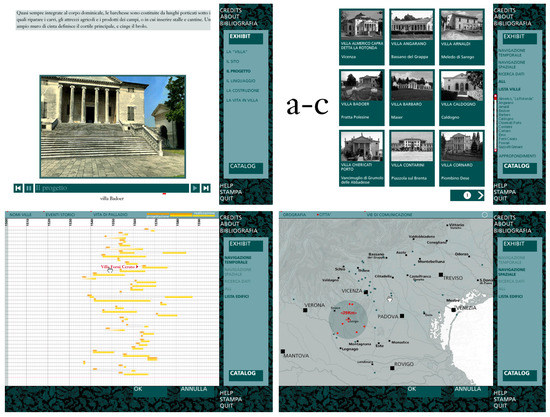The height and width of the screenshot is (417, 550).
Task: Toggle the NOMI VILLE timeline option
Action: 20,214
